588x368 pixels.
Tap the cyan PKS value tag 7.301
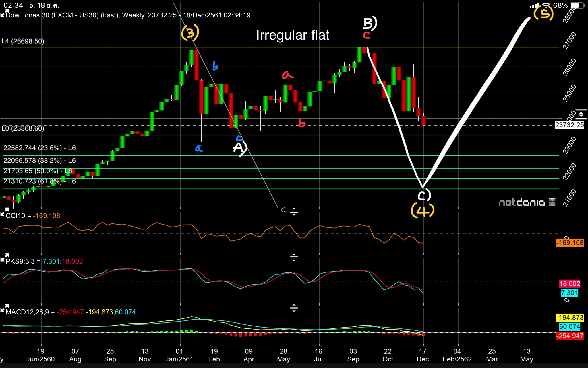click(569, 293)
